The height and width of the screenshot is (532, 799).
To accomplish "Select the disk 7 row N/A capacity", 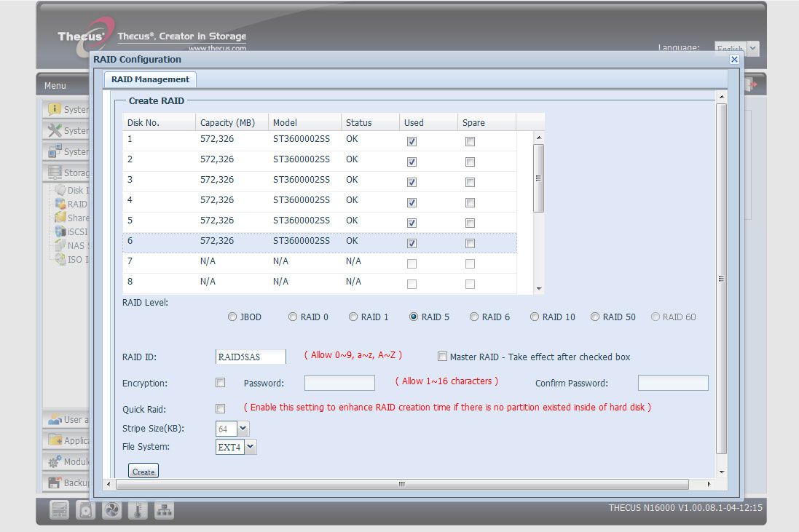I will pos(208,261).
